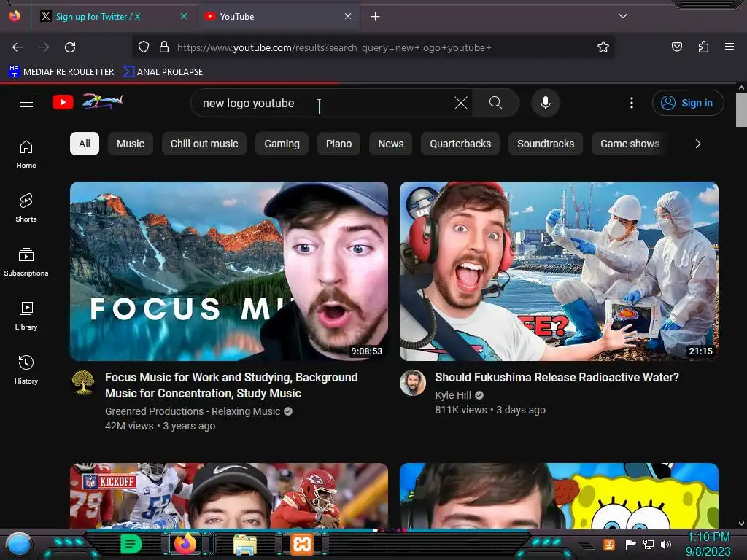Screen dimensions: 747x560
Task: Open Action Center flag tray icon
Action: 631,544
